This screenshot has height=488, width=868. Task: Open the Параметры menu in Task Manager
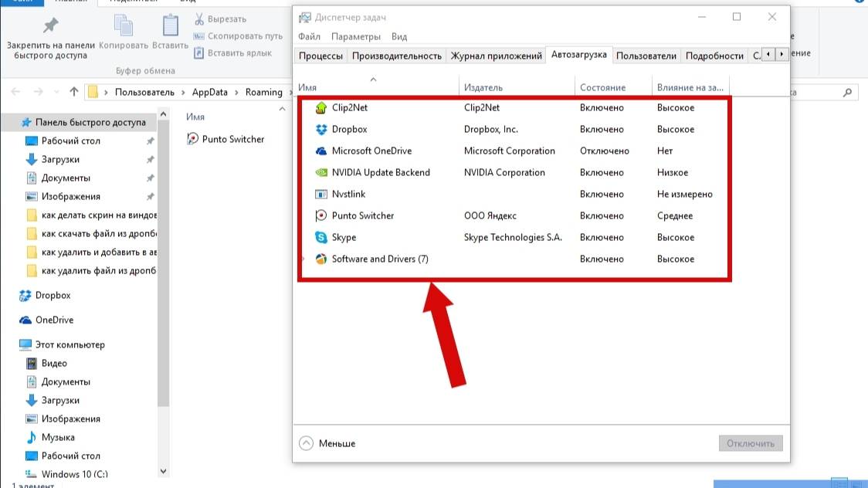click(x=355, y=36)
